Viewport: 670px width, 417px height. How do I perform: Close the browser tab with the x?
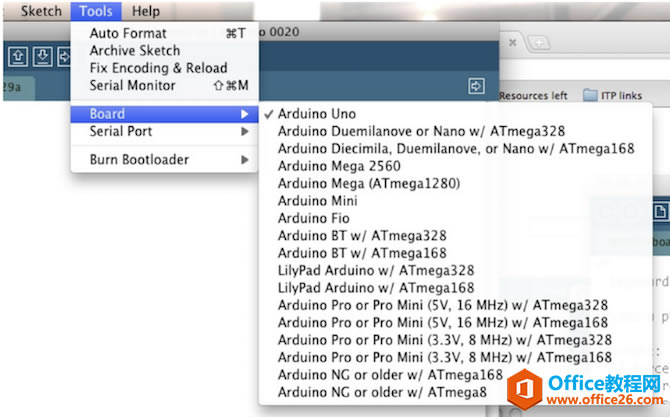[513, 42]
